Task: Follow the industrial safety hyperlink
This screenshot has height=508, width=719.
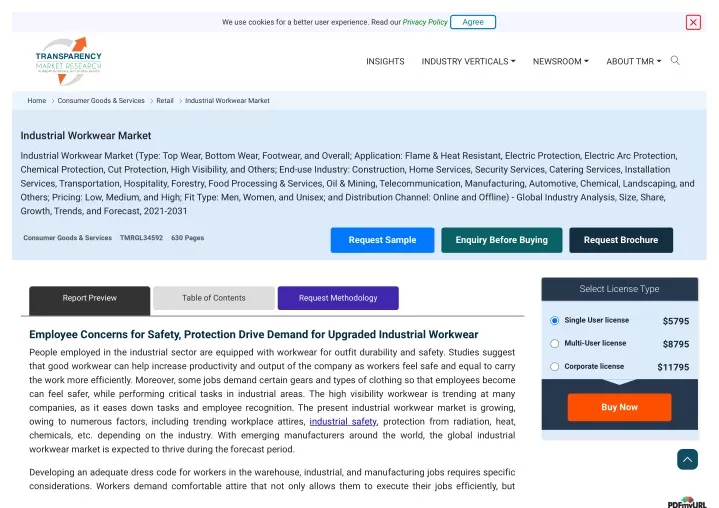Action: click(x=343, y=421)
